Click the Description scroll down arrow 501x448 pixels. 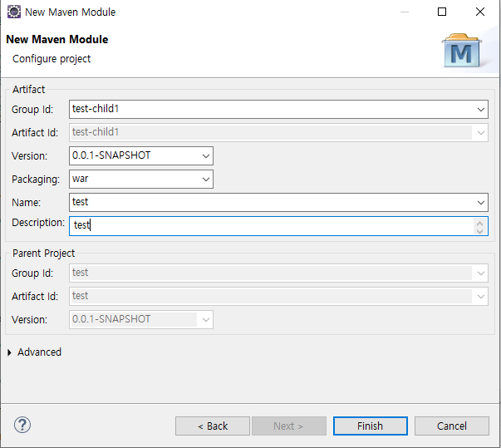(x=479, y=230)
